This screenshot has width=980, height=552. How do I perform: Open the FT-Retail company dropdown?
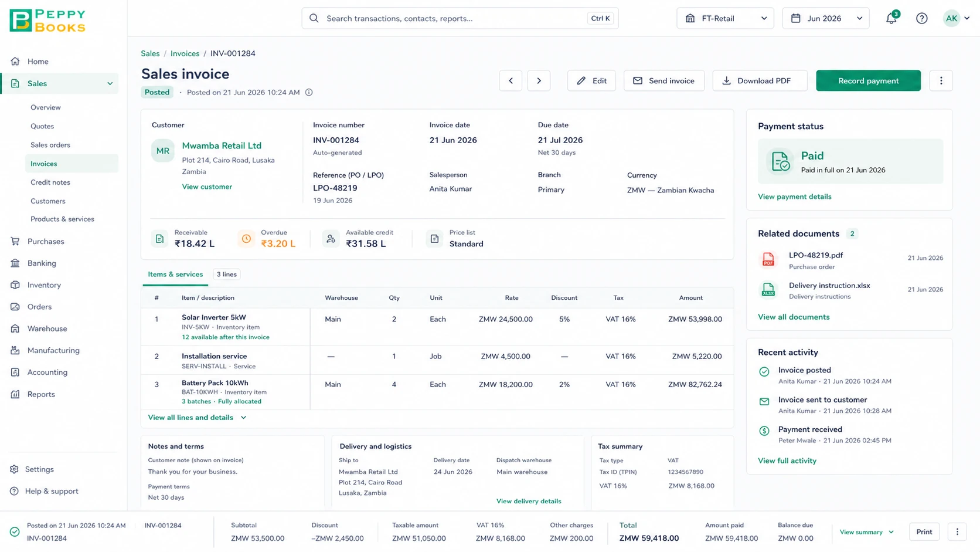tap(725, 18)
